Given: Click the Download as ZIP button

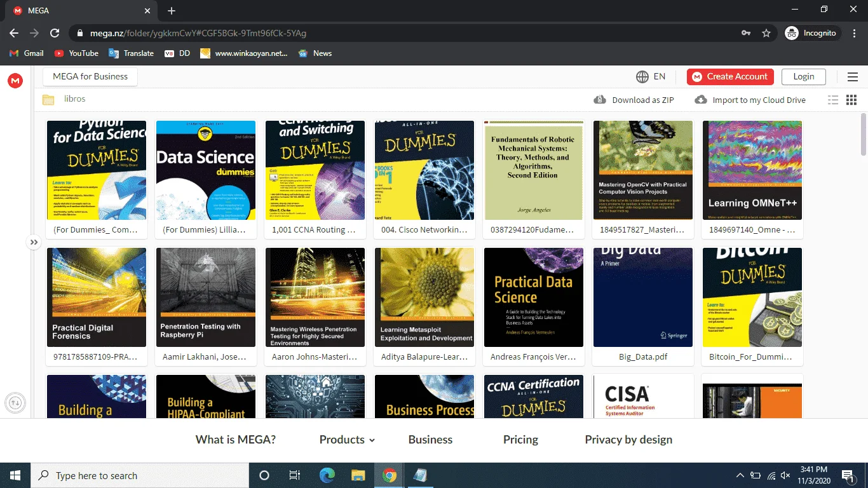Looking at the screenshot, I should pyautogui.click(x=634, y=100).
